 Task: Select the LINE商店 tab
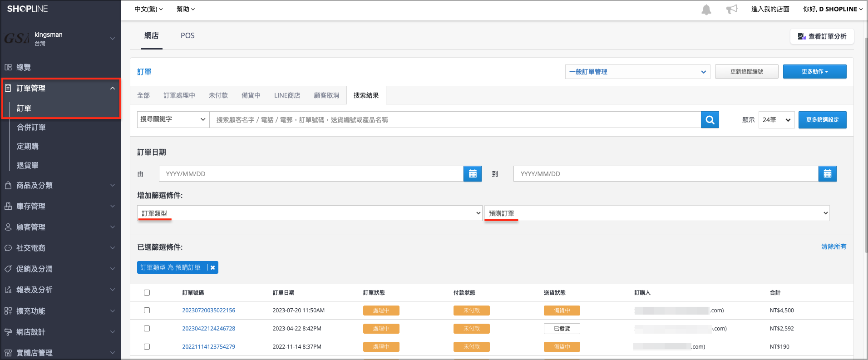point(287,95)
